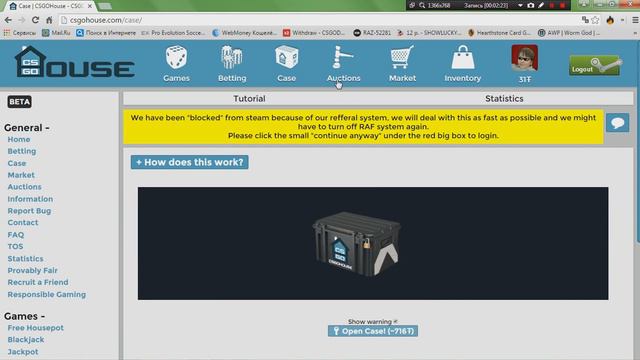Select the Case | CSGOHouse browser tab
The image size is (640, 360).
[x=50, y=6]
